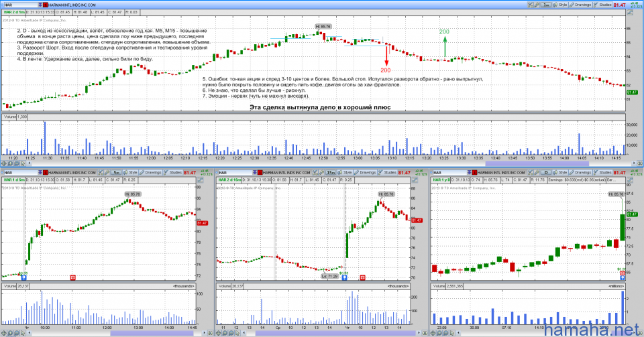644x337 pixels.
Task: Zoom out on the top 1m chart
Action: click(x=16, y=163)
